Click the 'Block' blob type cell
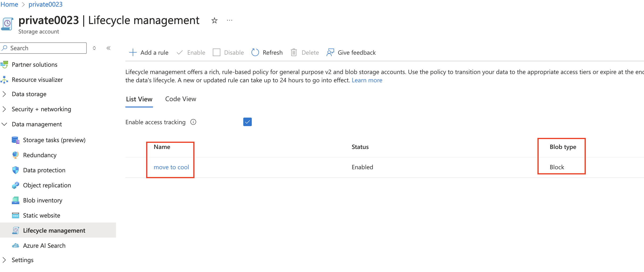The image size is (644, 272). click(x=557, y=167)
